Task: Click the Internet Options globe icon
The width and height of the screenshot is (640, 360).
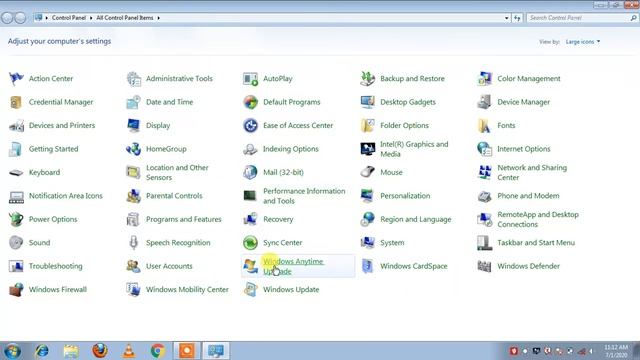Action: point(484,149)
